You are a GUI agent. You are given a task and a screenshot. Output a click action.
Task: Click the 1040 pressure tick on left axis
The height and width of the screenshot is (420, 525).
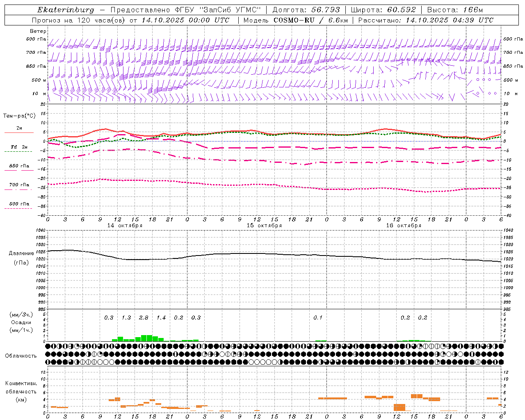(40, 231)
